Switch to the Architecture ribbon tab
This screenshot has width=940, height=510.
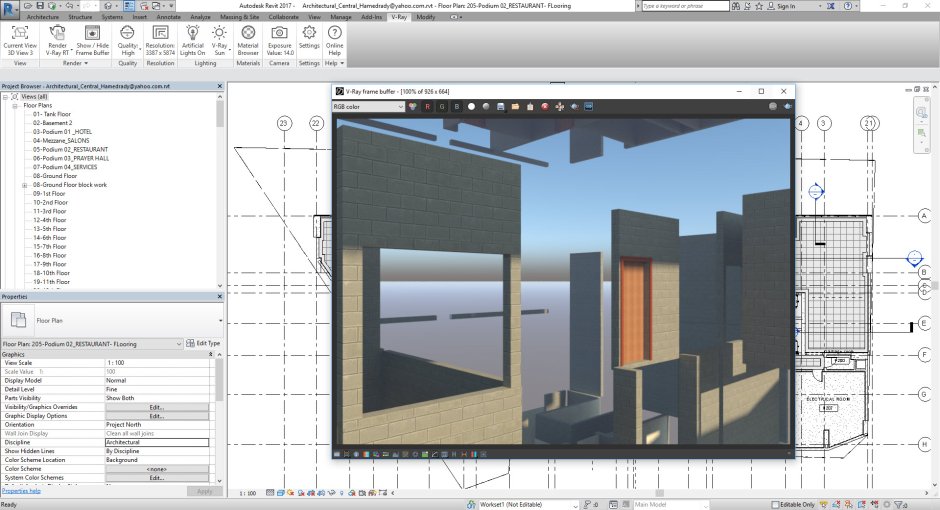pos(42,17)
